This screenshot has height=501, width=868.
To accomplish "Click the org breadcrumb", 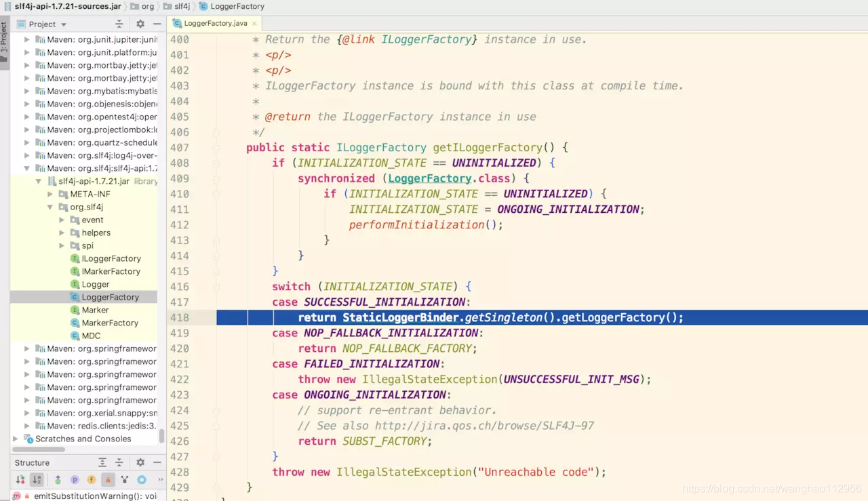I will (142, 6).
